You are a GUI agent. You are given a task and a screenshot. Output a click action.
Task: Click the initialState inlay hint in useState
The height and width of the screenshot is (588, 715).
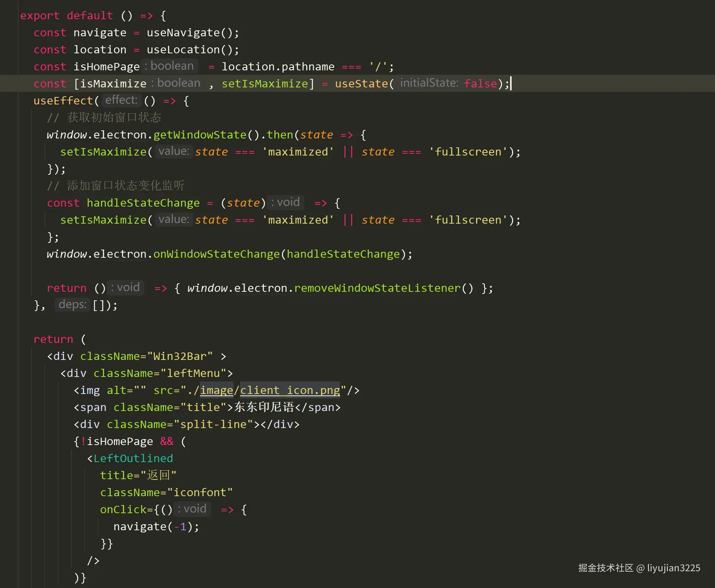429,83
